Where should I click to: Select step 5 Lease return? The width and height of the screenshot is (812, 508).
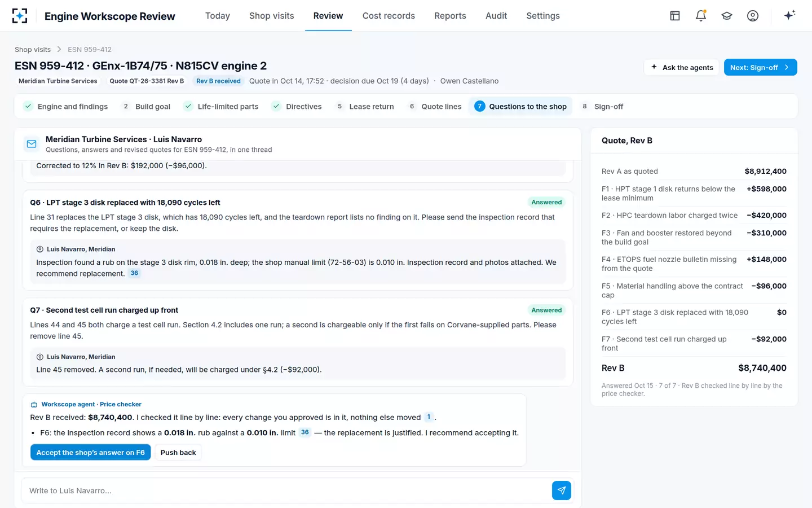click(365, 106)
